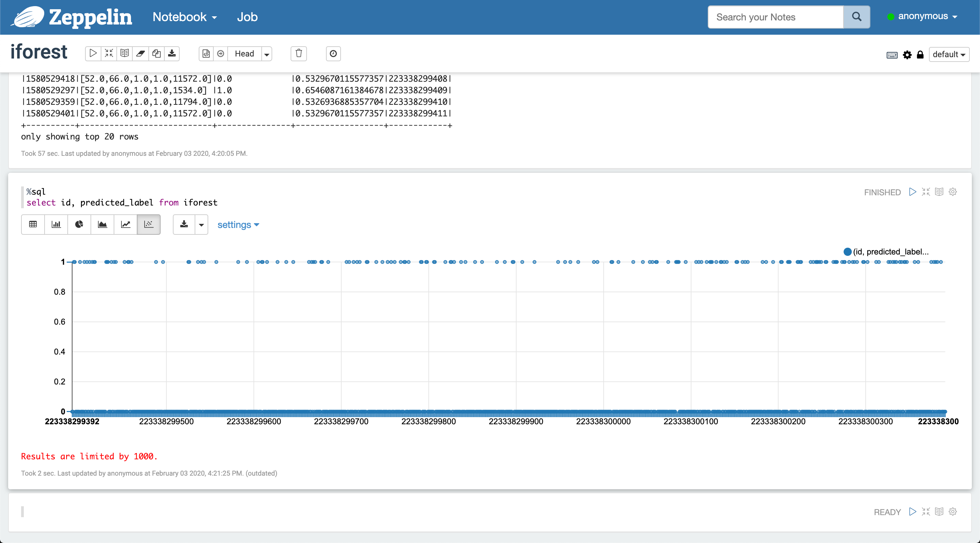Open the default interpreter dropdown
This screenshot has width=980, height=543.
pyautogui.click(x=949, y=54)
